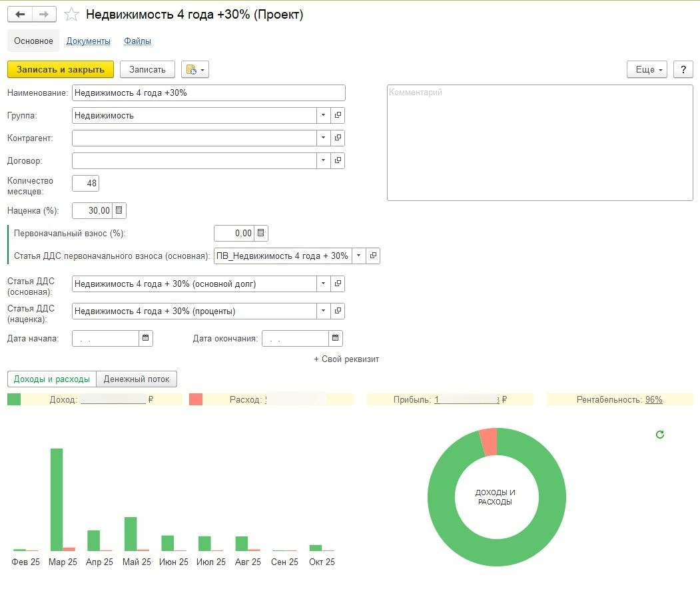The image size is (700, 589).
Task: Open the Еще menu dropdown
Action: pyautogui.click(x=646, y=69)
